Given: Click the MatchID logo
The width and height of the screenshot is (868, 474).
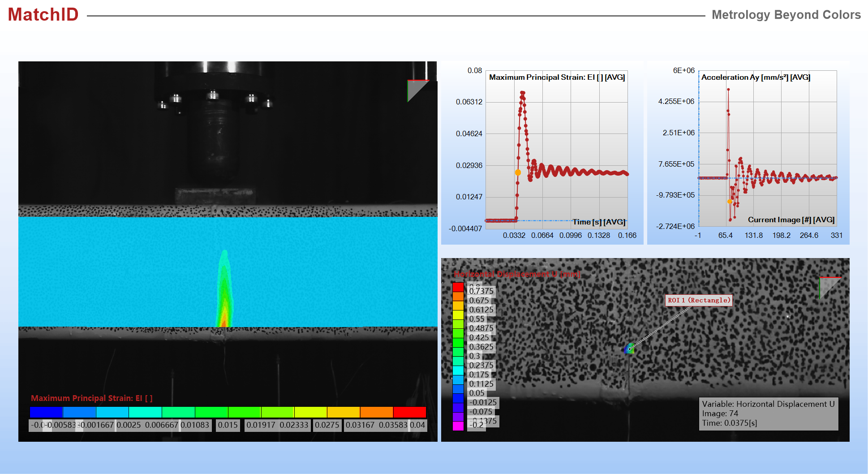Looking at the screenshot, I should coord(43,15).
